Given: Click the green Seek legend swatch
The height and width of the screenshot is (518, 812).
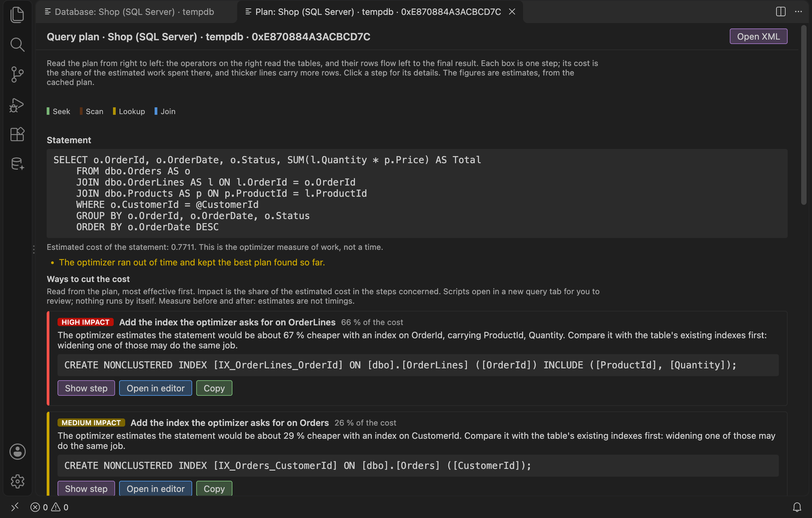Looking at the screenshot, I should pyautogui.click(x=48, y=111).
